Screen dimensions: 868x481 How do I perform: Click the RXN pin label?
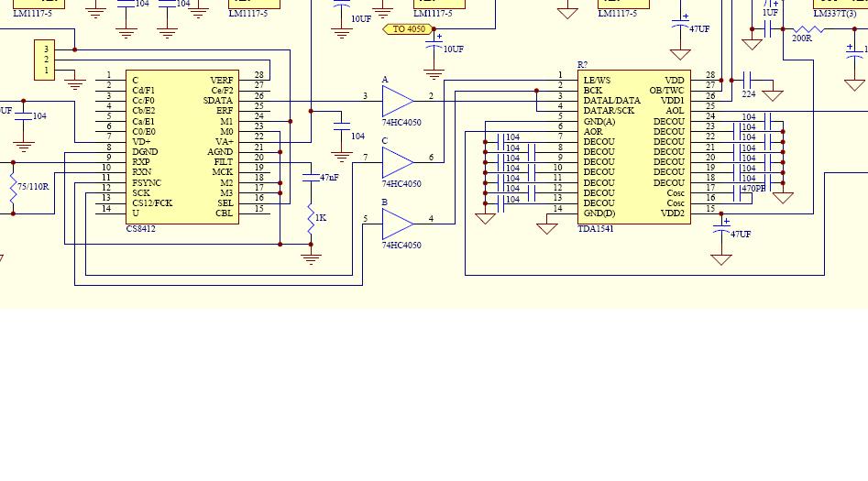click(x=142, y=172)
